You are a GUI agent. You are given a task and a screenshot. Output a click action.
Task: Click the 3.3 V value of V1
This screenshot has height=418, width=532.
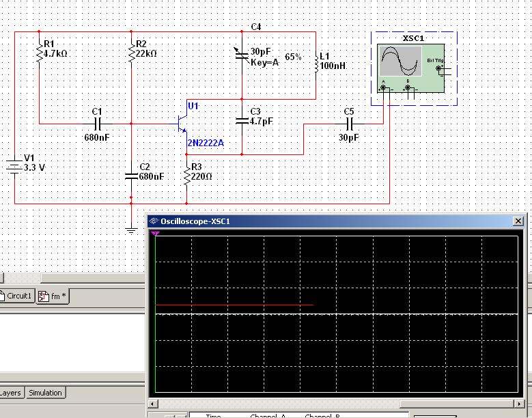pyautogui.click(x=34, y=167)
